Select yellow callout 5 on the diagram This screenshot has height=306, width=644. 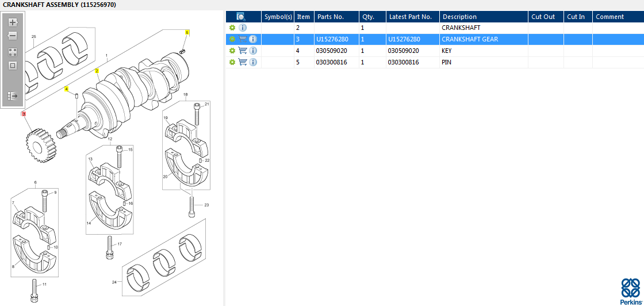pos(187,32)
